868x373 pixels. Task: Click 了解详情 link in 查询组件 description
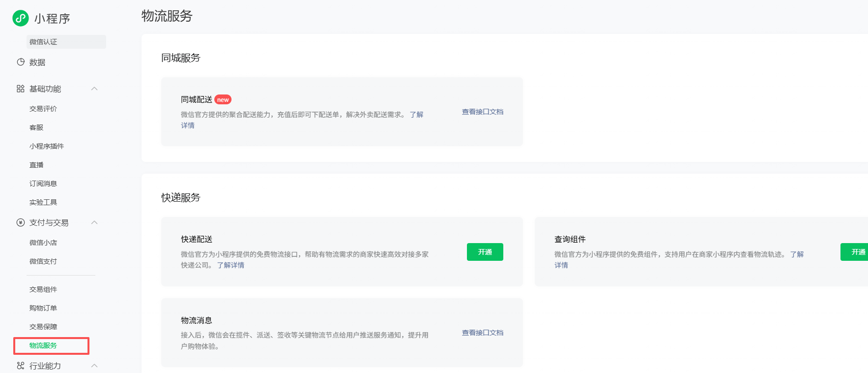click(x=797, y=254)
